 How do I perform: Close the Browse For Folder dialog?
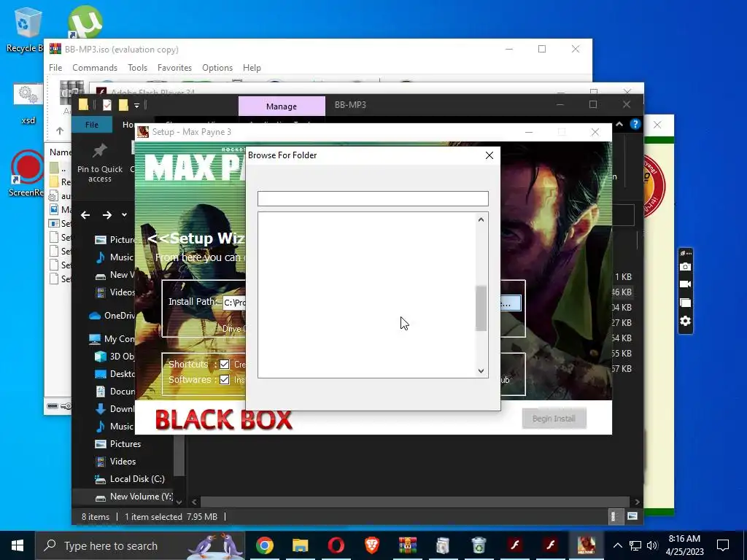[489, 155]
